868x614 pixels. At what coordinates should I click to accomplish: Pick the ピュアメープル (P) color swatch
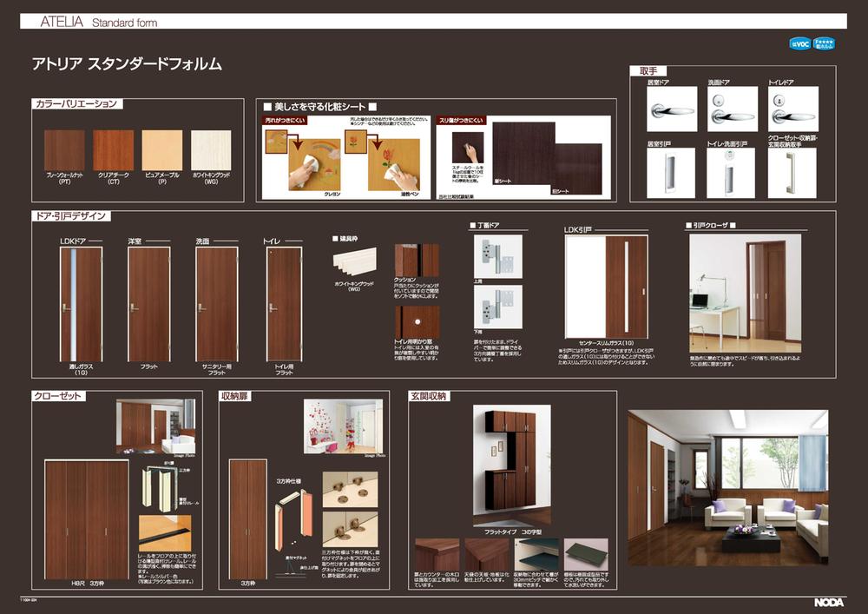(162, 150)
